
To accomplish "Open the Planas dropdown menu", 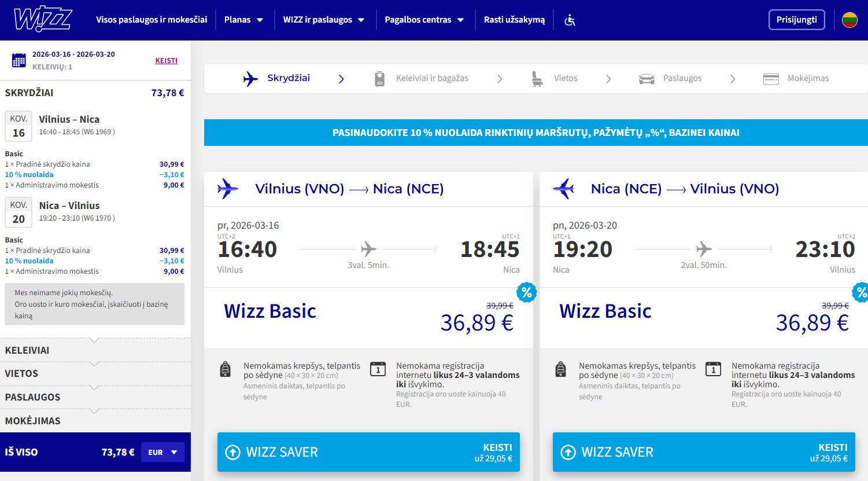I will (x=243, y=20).
